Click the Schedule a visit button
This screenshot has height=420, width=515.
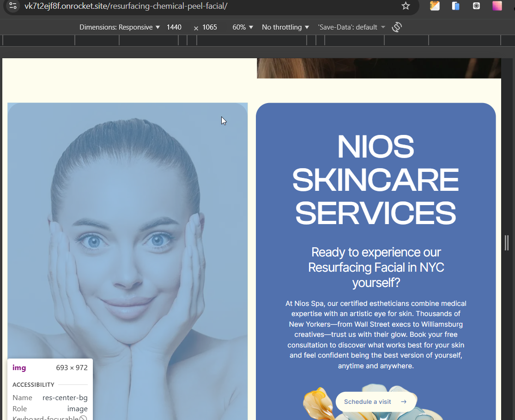tap(376, 402)
